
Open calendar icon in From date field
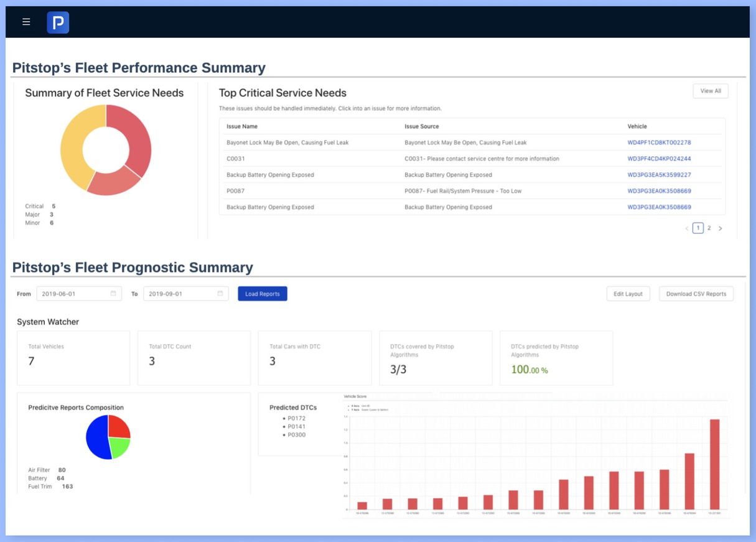[x=113, y=294]
